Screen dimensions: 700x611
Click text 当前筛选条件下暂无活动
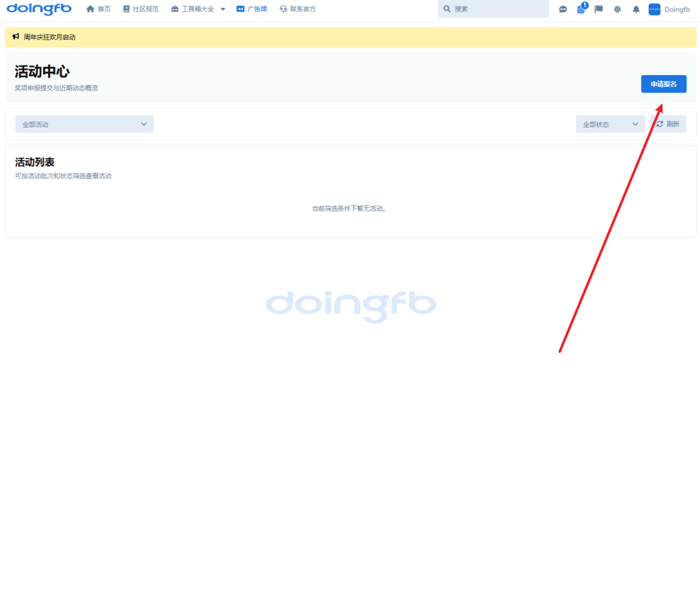click(x=348, y=209)
